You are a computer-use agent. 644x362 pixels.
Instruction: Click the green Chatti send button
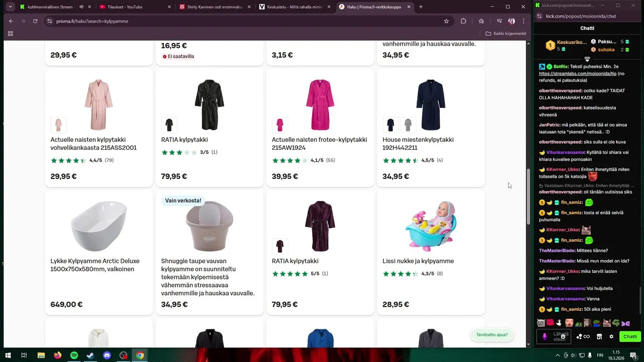tap(630, 337)
